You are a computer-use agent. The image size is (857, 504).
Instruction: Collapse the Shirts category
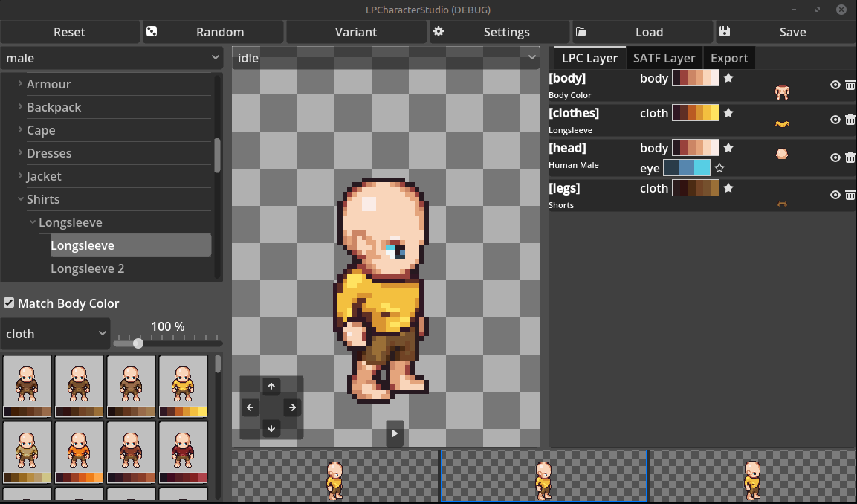20,199
